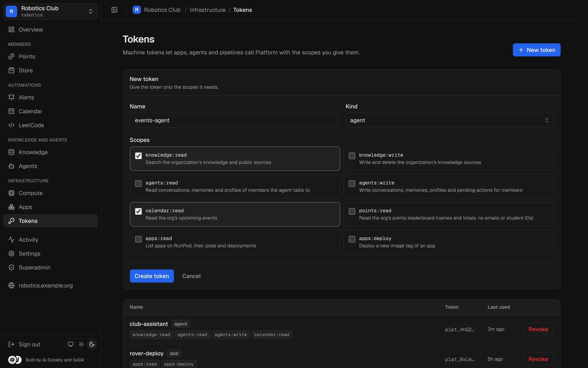The height and width of the screenshot is (368, 588).
Task: Open Superadmin shield icon
Action: tap(11, 267)
